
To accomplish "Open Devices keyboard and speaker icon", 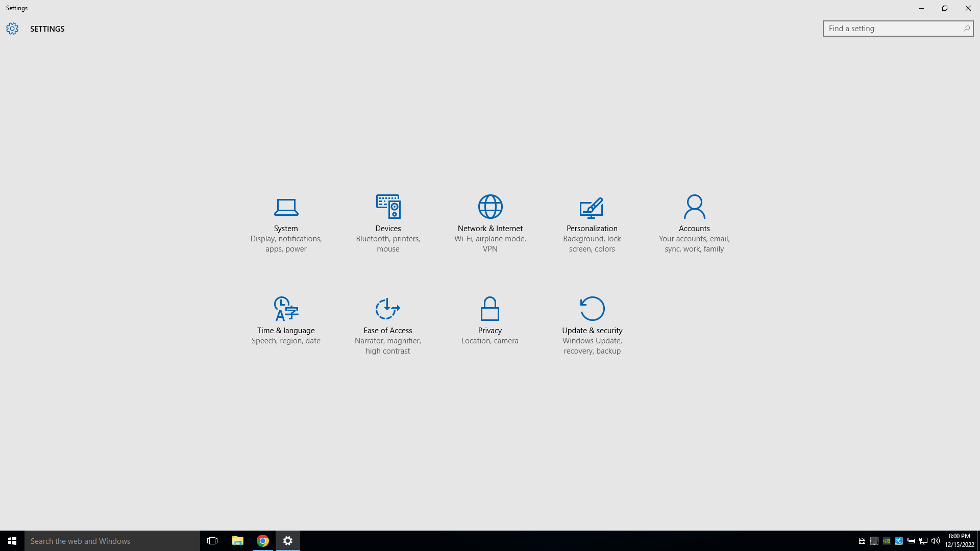I will click(388, 207).
